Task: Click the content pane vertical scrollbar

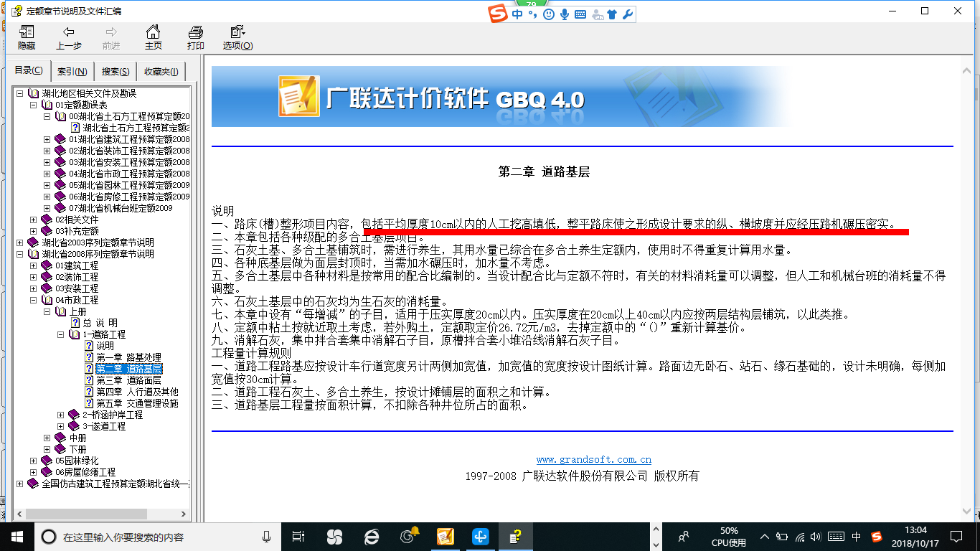Action: pyautogui.click(x=968, y=291)
